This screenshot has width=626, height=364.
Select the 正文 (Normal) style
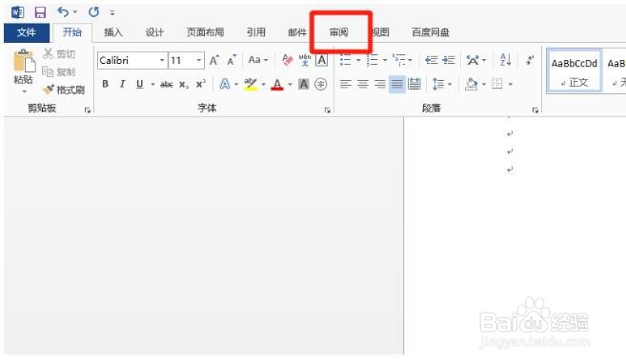[575, 71]
